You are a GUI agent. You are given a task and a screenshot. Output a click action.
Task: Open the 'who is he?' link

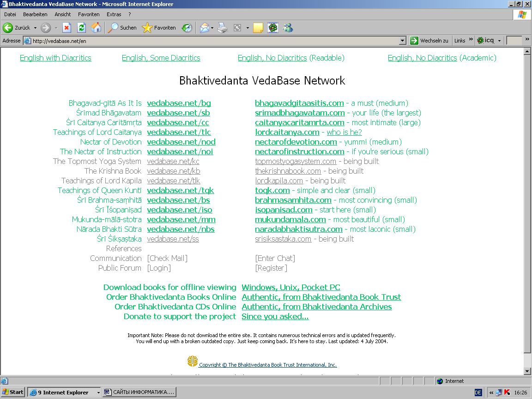click(x=344, y=133)
